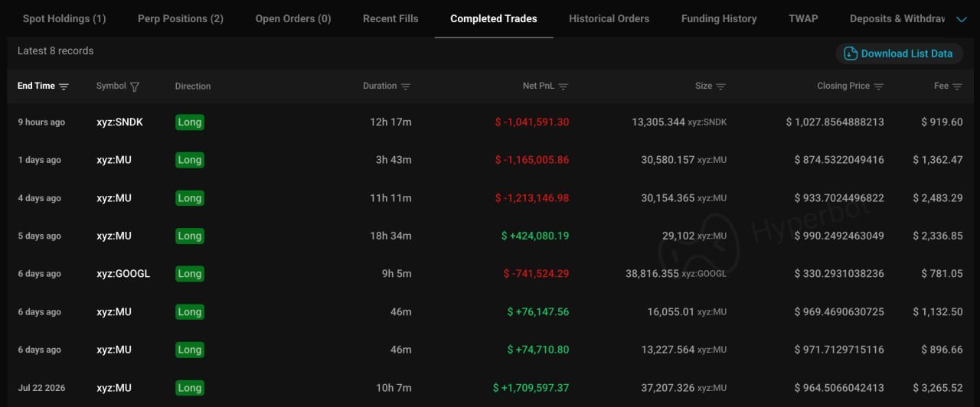Sort by Net PnL icon
Image resolution: width=980 pixels, height=407 pixels.
coord(563,86)
